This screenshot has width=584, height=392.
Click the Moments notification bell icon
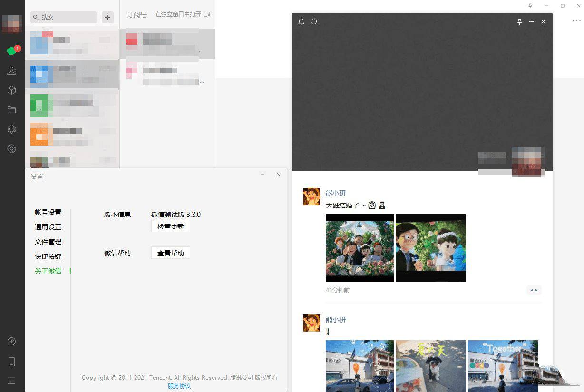(301, 21)
